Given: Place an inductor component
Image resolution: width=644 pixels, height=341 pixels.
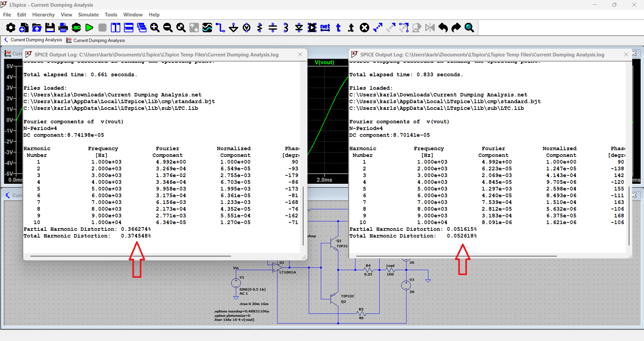Looking at the screenshot, I should (286, 28).
